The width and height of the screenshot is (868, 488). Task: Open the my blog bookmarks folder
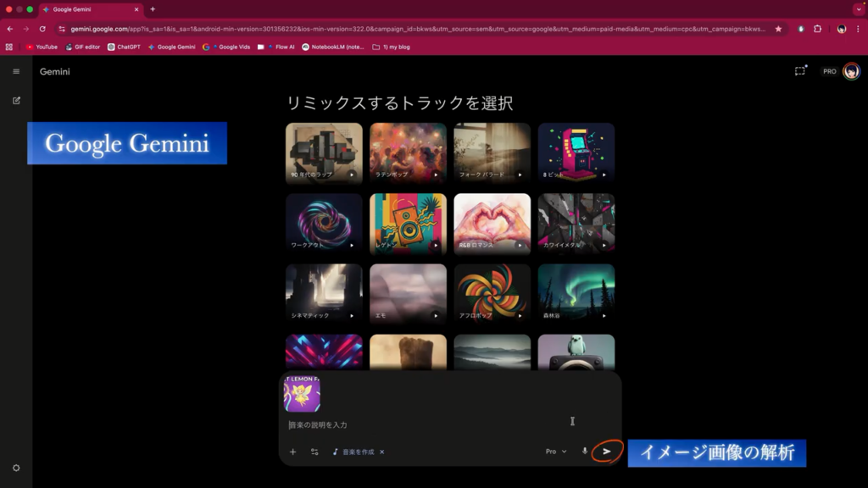391,47
